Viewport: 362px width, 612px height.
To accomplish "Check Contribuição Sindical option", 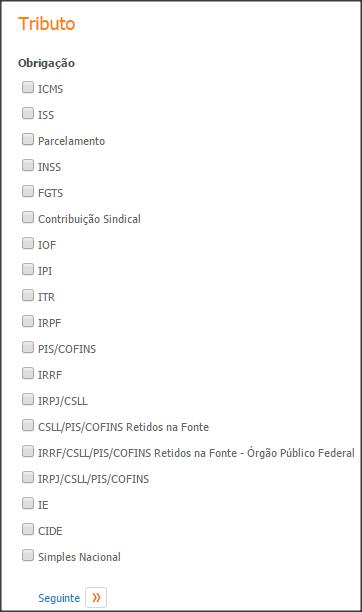I will click(x=28, y=217).
